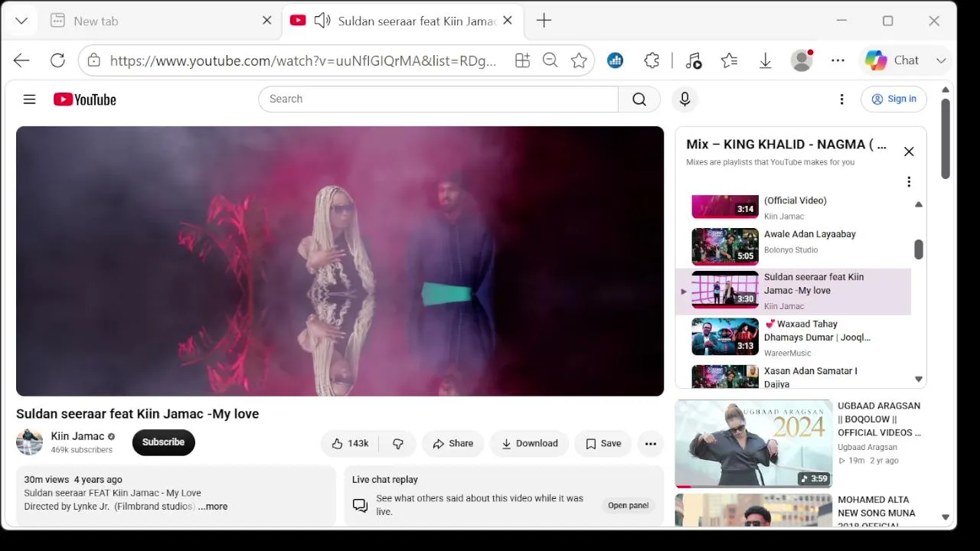Click the live chat replay icon
Viewport: 980px width, 551px height.
click(x=360, y=505)
